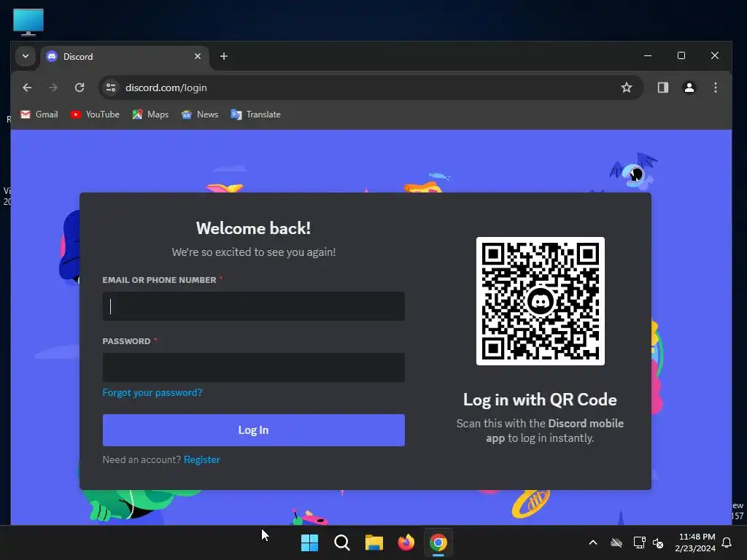Click the Register link

coord(202,459)
